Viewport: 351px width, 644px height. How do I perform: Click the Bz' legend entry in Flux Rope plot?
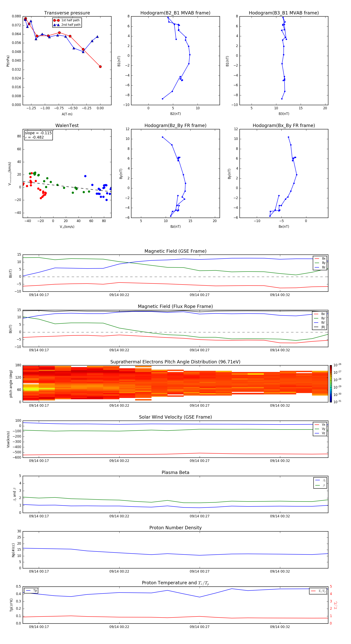click(x=320, y=323)
